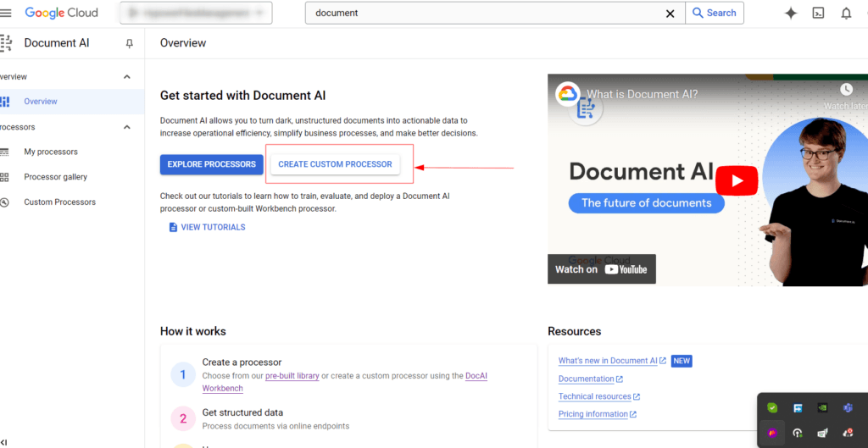
Task: Click the "Resources" heading
Action: pyautogui.click(x=575, y=331)
